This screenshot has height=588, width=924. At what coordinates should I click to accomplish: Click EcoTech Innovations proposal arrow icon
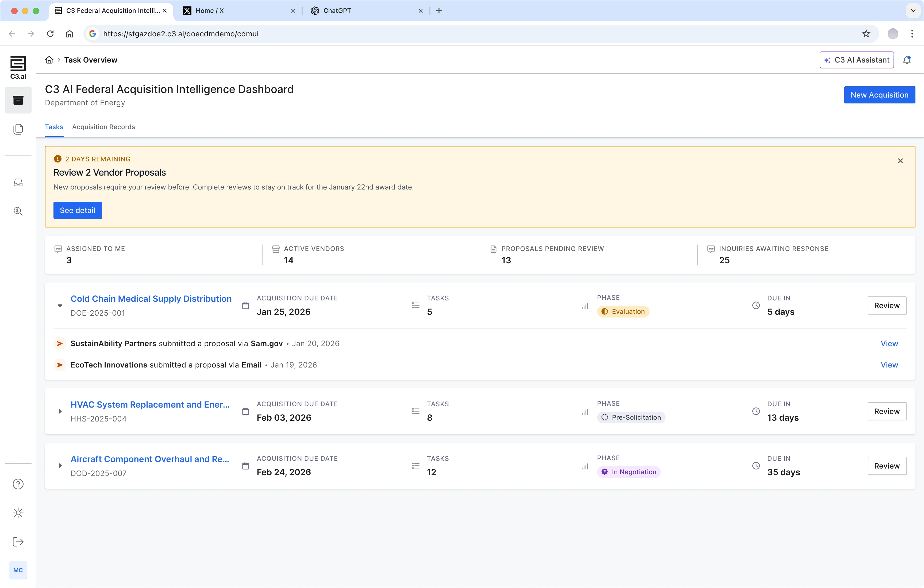pos(59,365)
